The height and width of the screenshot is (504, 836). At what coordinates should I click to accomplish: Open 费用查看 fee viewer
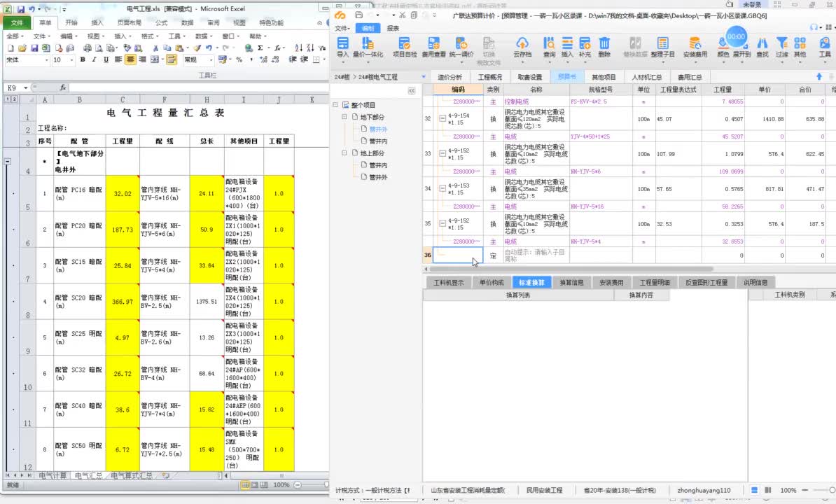click(x=433, y=43)
